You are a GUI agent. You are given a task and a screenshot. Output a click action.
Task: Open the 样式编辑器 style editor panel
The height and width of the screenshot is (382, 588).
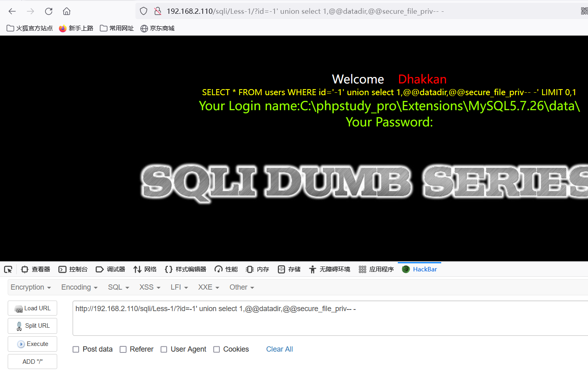[185, 269]
